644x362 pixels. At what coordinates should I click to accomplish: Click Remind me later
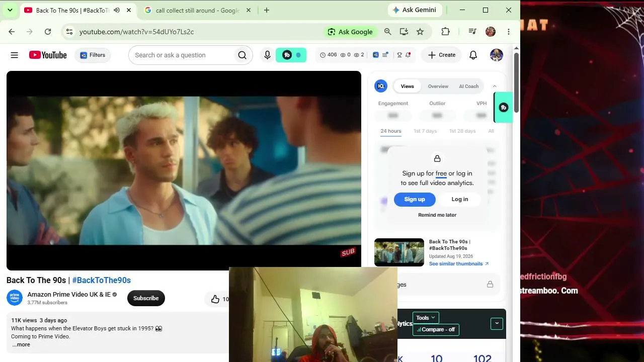coord(437,215)
